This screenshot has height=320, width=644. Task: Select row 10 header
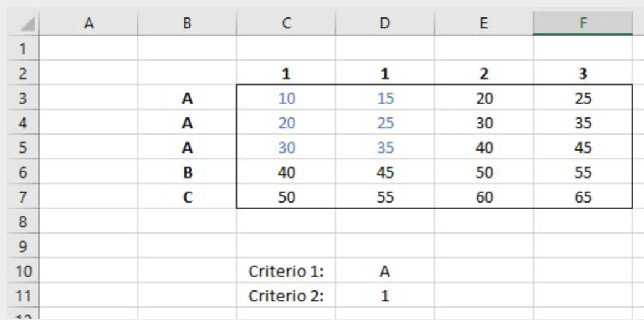21,271
